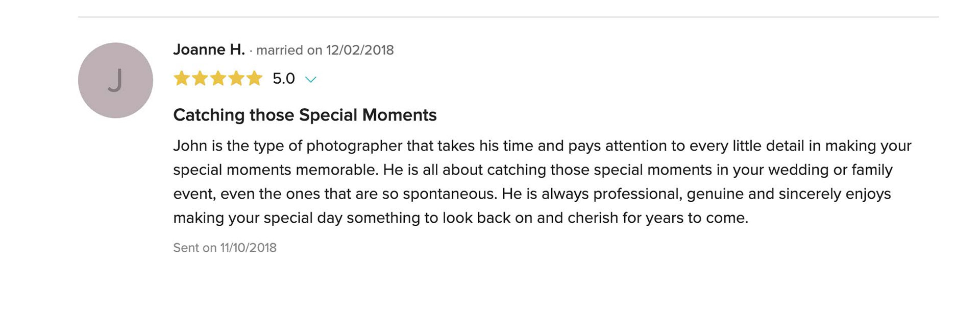Click the second yellow rating star
This screenshot has height=334, width=980.
point(200,79)
